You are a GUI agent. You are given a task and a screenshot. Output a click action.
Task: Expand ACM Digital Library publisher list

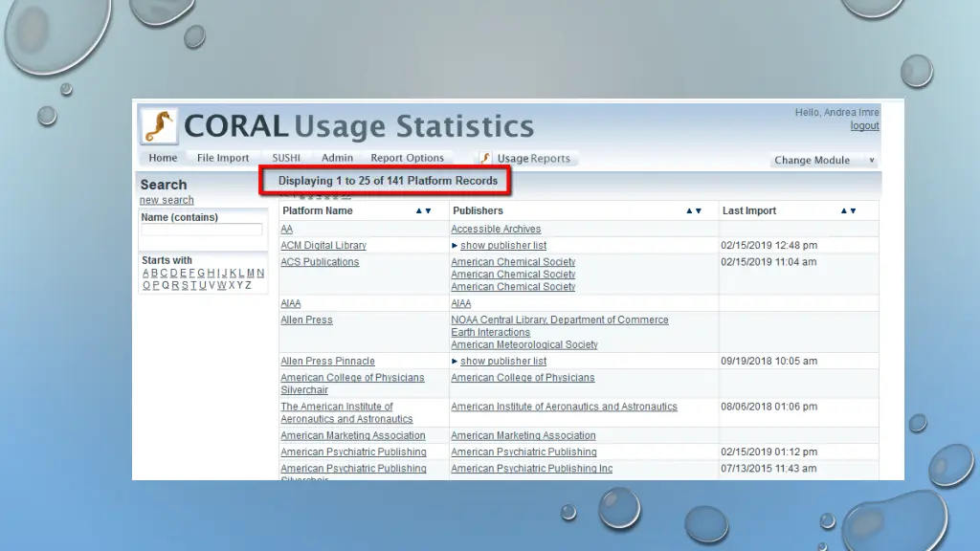point(499,246)
